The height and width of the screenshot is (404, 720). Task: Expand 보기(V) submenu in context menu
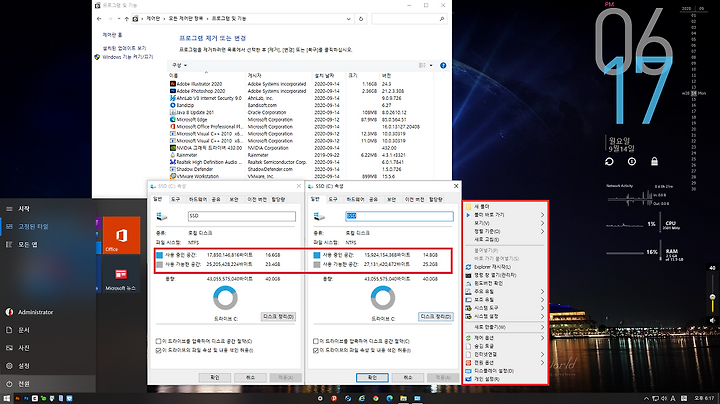pyautogui.click(x=505, y=223)
